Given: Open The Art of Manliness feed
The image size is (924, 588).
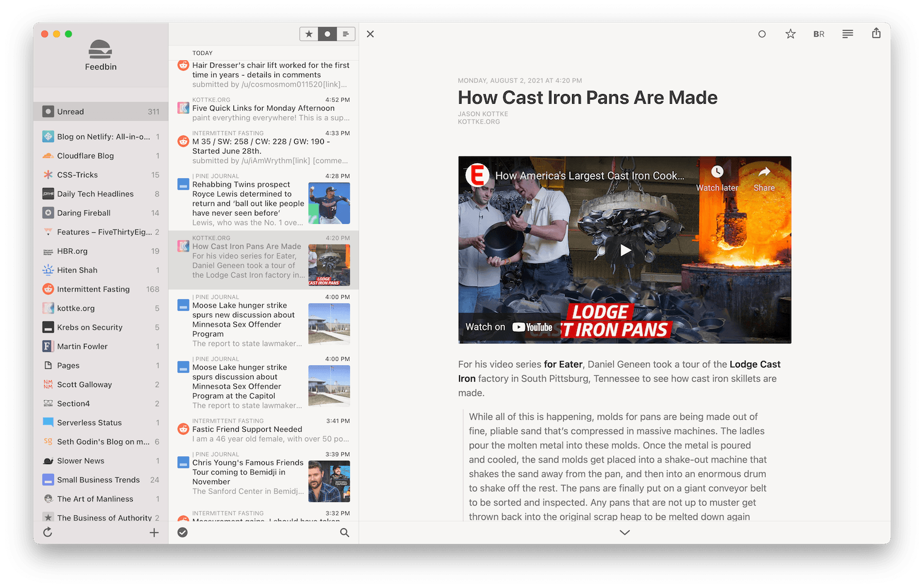Looking at the screenshot, I should pyautogui.click(x=101, y=499).
